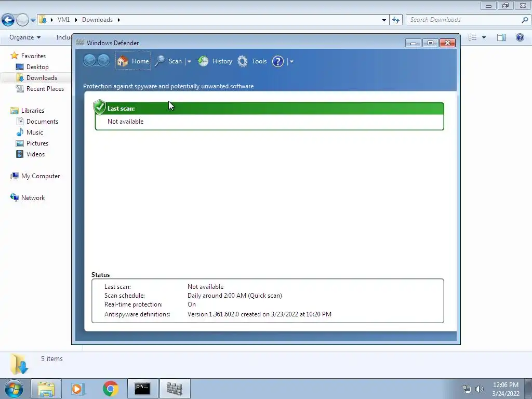The height and width of the screenshot is (399, 532).
Task: Open the Windows Start menu
Action: pos(14,389)
